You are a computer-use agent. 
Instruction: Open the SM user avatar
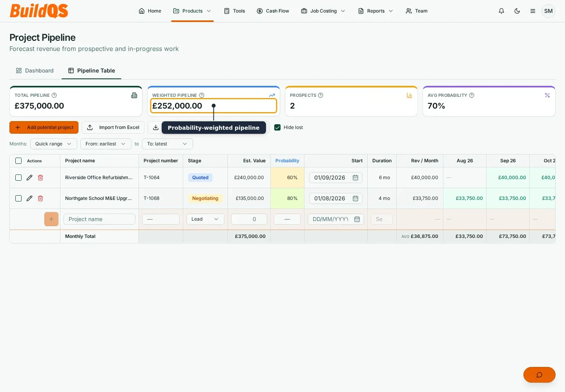click(x=549, y=11)
